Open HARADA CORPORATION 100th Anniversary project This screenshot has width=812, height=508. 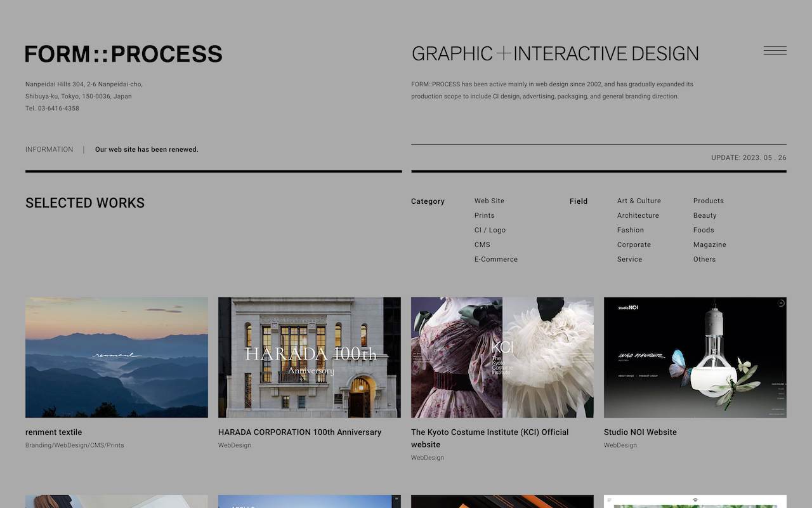click(x=309, y=357)
